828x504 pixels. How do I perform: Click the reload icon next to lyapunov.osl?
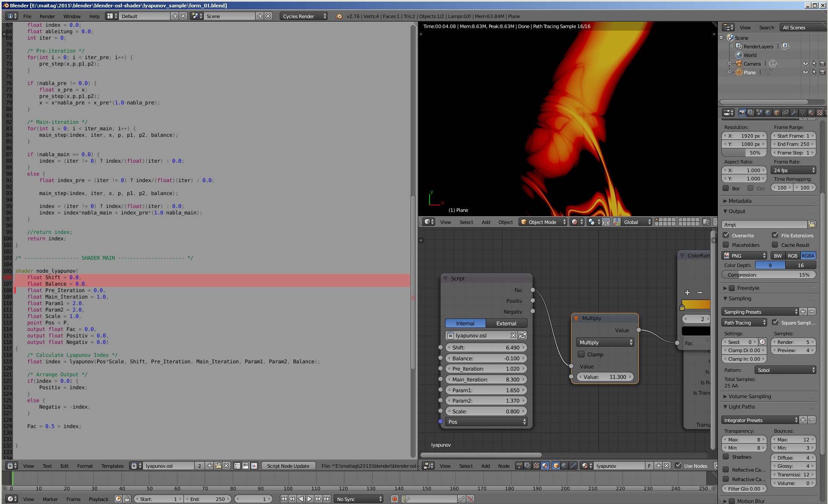[522, 335]
